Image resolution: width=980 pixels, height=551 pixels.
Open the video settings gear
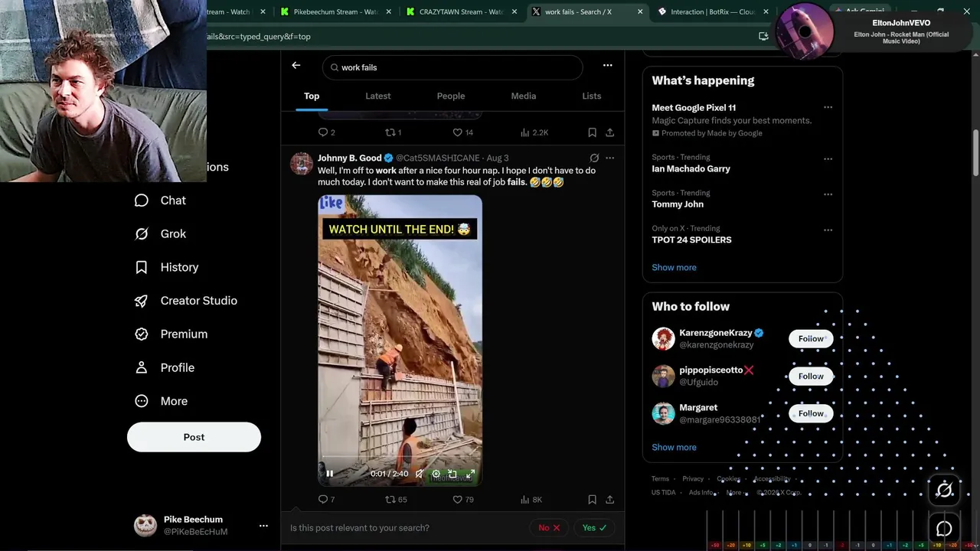coord(436,474)
